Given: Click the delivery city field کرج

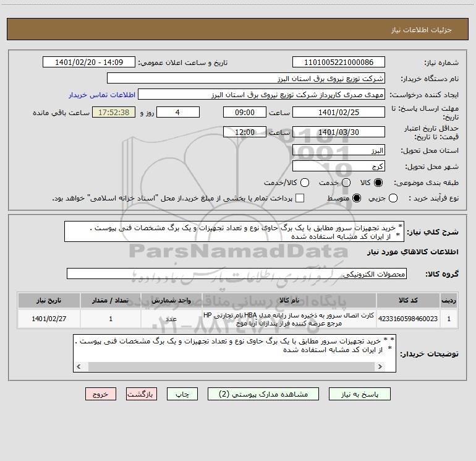Looking at the screenshot, I should (x=339, y=166).
